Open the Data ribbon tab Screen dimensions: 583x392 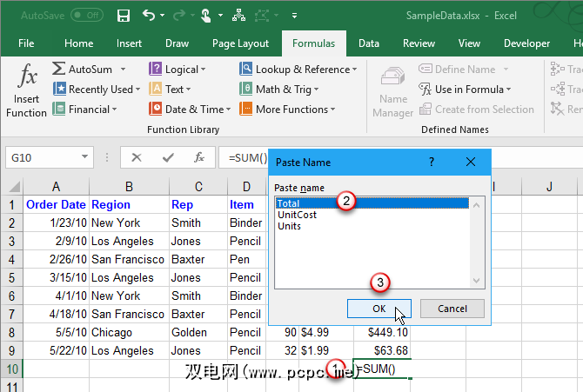click(368, 43)
